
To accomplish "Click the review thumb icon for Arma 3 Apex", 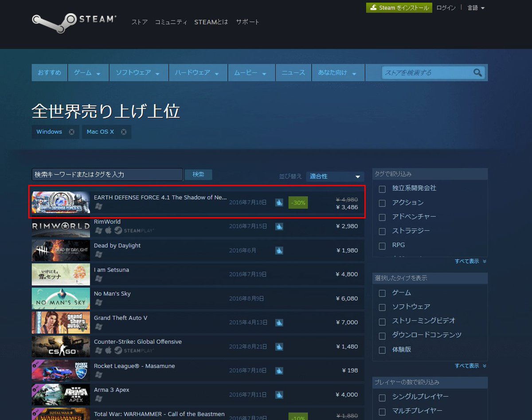I will [279, 394].
